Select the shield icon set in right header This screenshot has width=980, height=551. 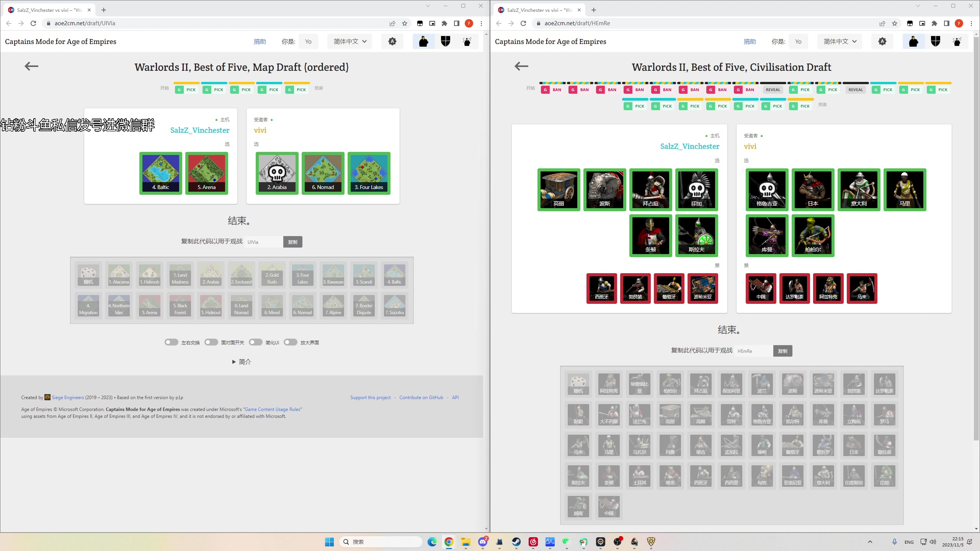click(935, 41)
